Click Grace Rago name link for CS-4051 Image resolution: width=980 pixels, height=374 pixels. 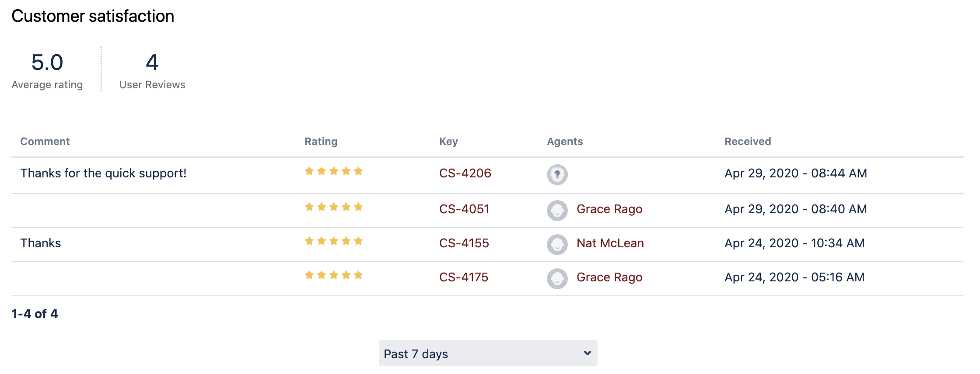[609, 209]
